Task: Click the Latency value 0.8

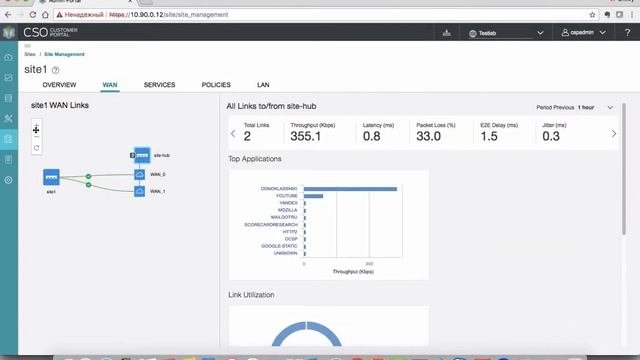Action: 371,136
